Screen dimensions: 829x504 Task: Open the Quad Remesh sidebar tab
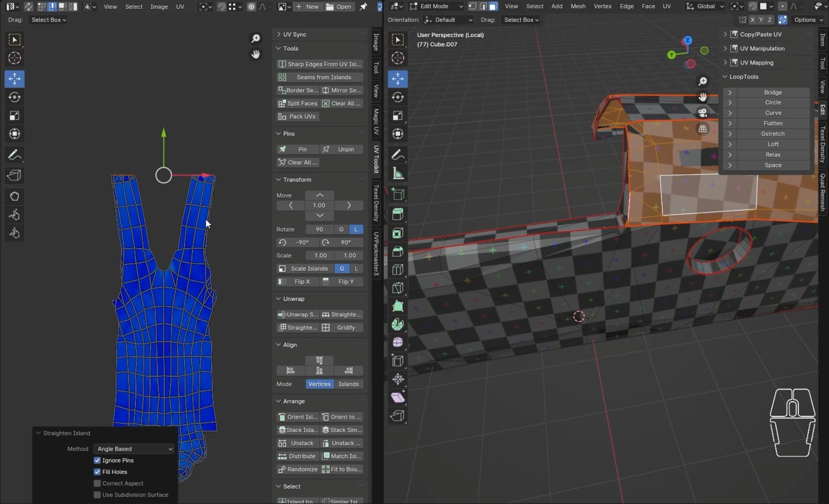click(x=823, y=192)
